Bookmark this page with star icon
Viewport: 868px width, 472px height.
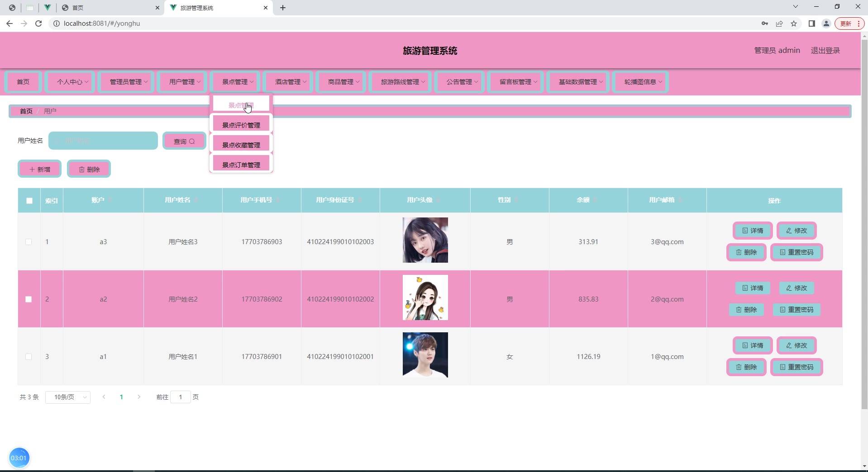click(794, 24)
